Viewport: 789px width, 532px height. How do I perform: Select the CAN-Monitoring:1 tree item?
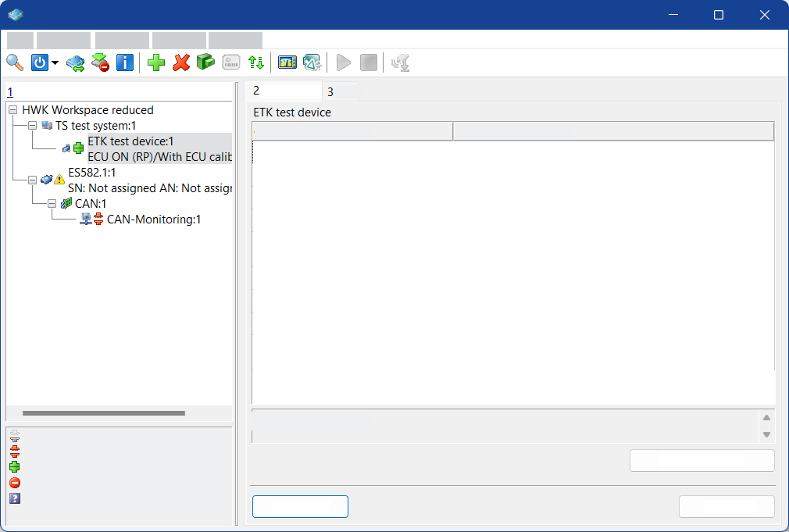click(x=153, y=220)
